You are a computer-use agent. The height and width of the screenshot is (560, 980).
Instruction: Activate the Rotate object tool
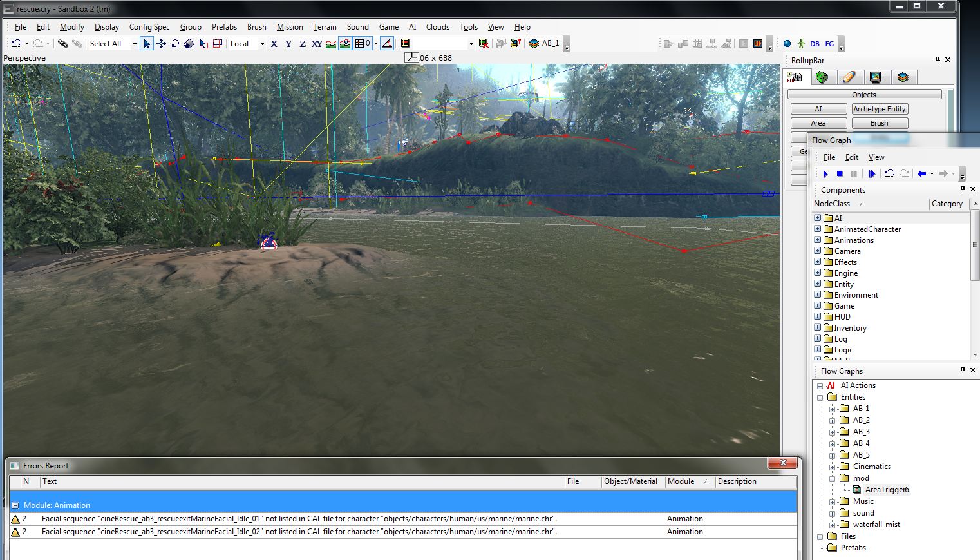coord(175,43)
